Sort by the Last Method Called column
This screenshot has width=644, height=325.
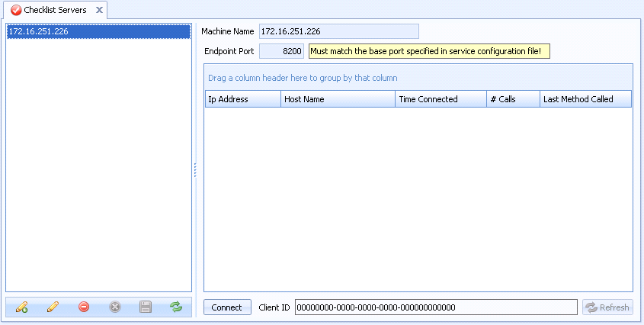pyautogui.click(x=585, y=99)
